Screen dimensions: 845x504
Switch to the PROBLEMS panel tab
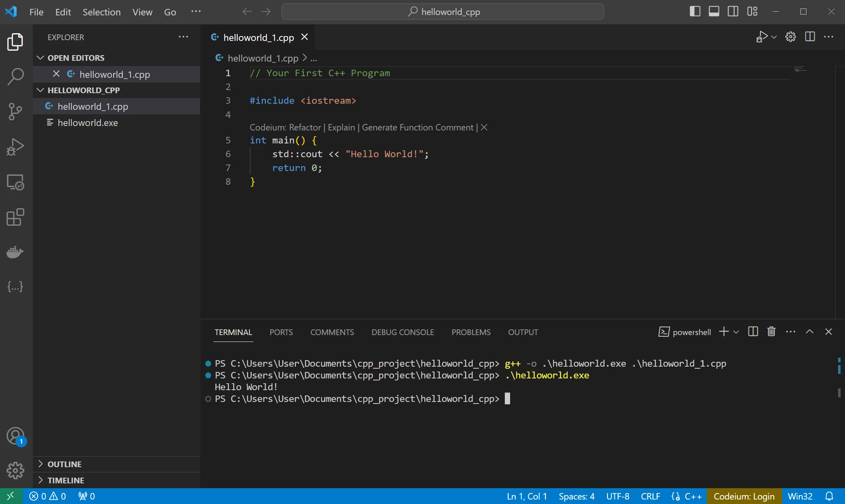[471, 332]
